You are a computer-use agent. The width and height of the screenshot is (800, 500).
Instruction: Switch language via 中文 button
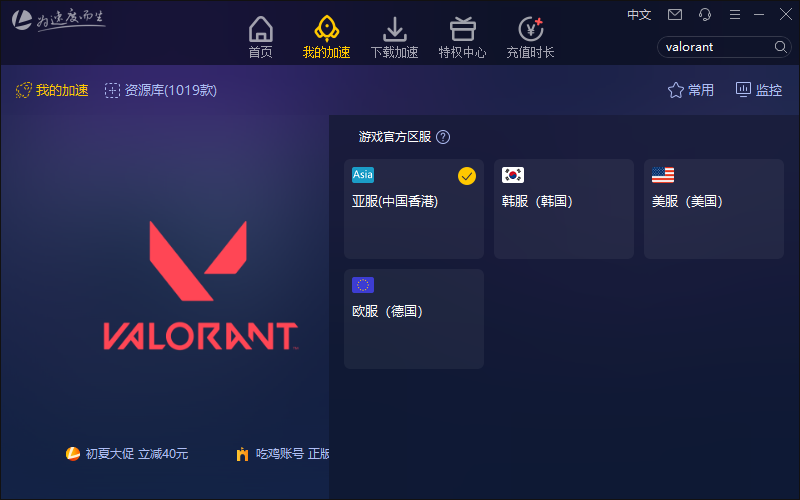coord(639,15)
